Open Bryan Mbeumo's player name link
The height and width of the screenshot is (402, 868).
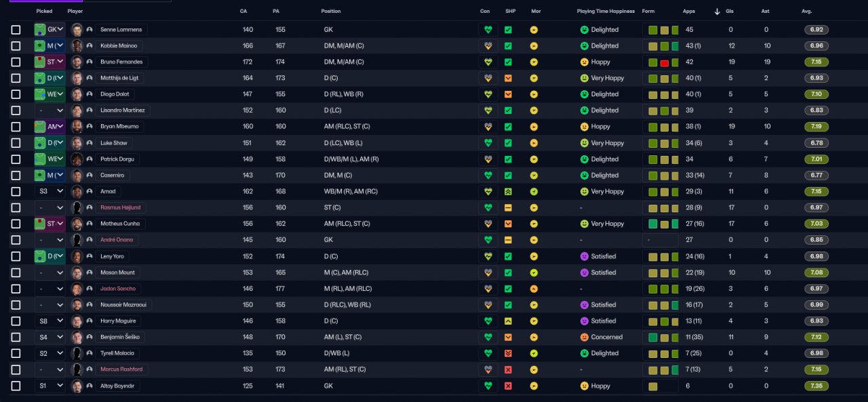click(x=117, y=127)
